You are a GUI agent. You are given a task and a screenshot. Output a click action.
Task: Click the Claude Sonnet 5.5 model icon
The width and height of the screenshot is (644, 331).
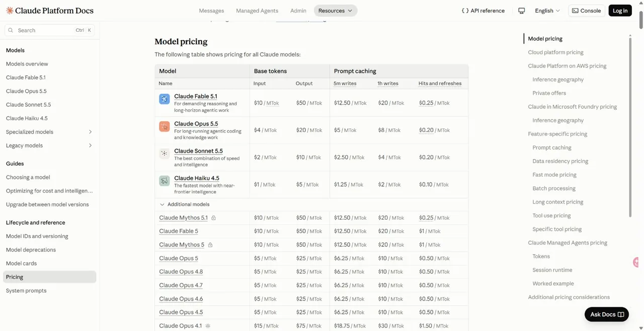pyautogui.click(x=165, y=154)
